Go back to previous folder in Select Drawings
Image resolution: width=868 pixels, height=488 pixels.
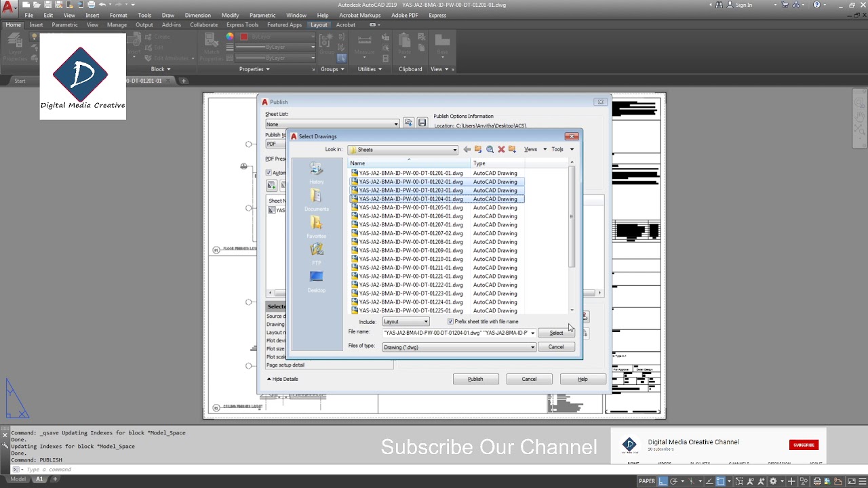click(467, 149)
